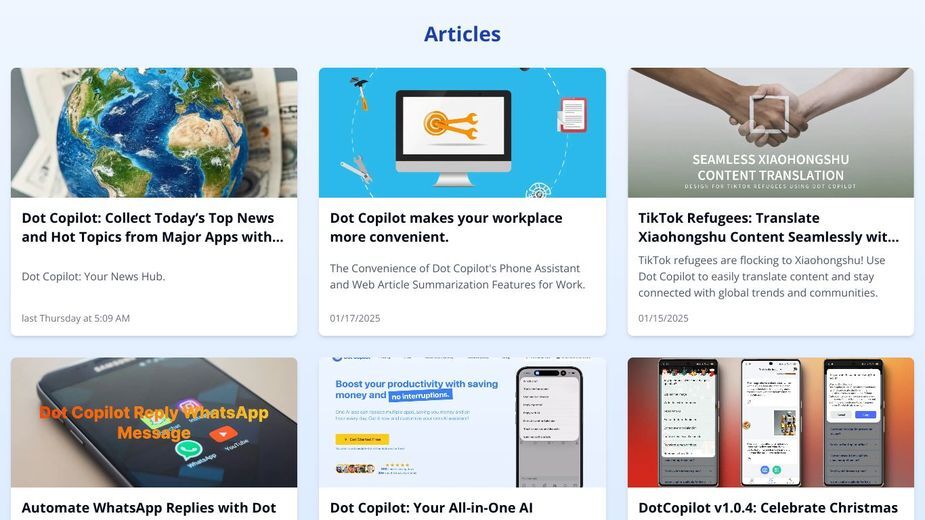
Task: Click the Articles section heading
Action: (x=462, y=34)
